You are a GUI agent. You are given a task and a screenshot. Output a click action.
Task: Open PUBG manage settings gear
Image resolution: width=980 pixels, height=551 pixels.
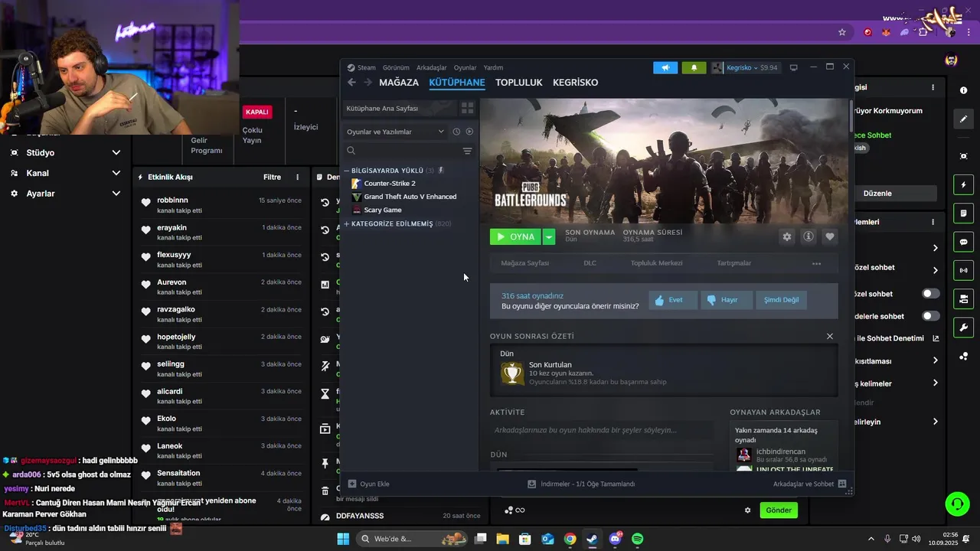[786, 236]
